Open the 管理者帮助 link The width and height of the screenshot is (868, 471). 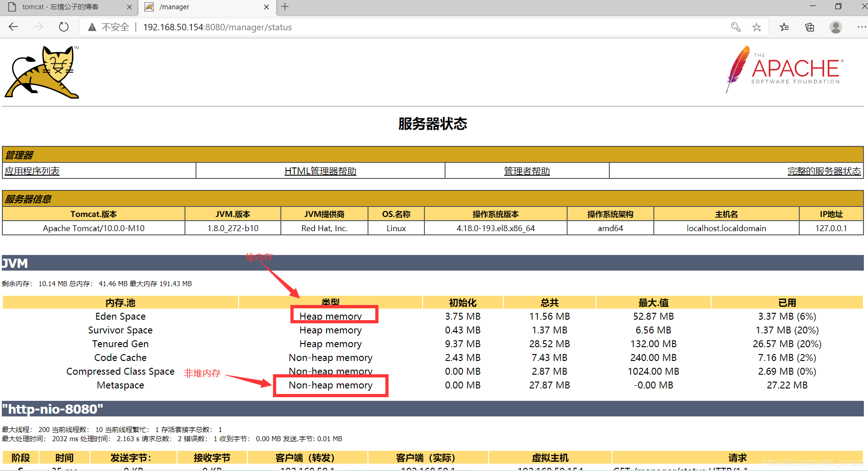pos(527,171)
